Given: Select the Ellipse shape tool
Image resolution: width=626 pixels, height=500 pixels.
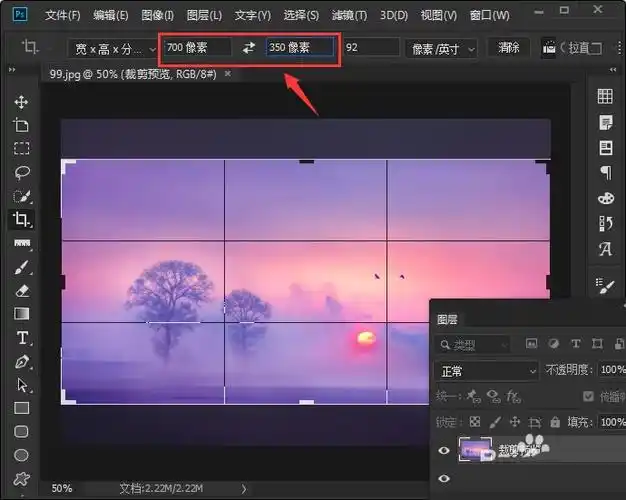Looking at the screenshot, I should click(21, 455).
